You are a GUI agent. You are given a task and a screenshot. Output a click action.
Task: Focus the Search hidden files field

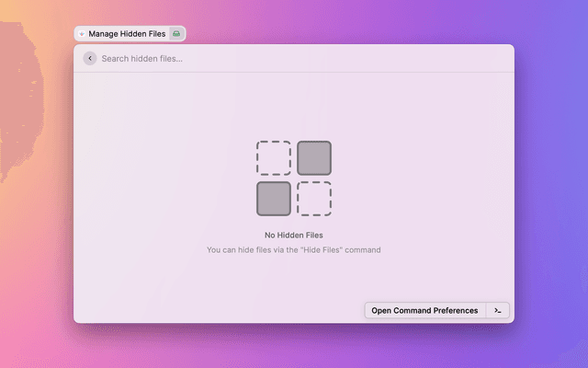click(276, 58)
